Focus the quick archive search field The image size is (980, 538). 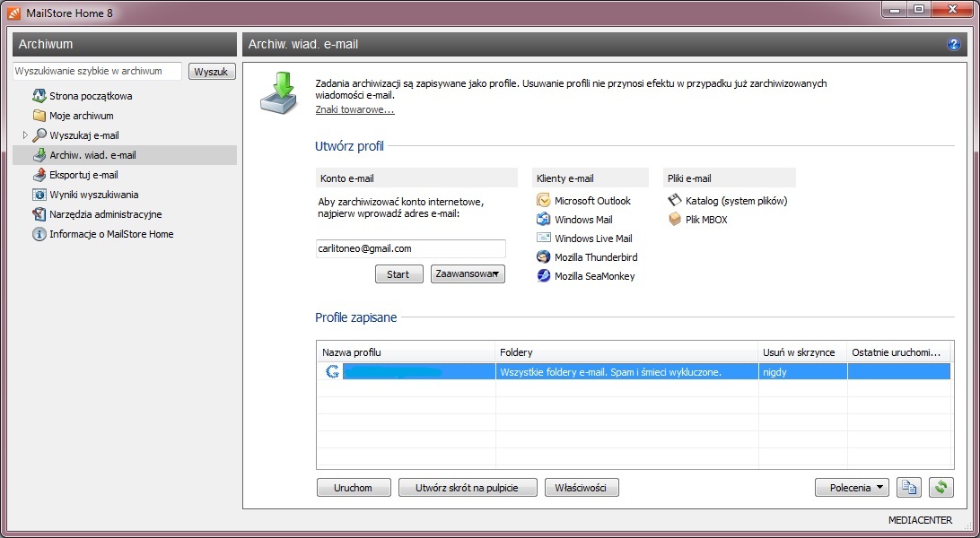point(97,71)
